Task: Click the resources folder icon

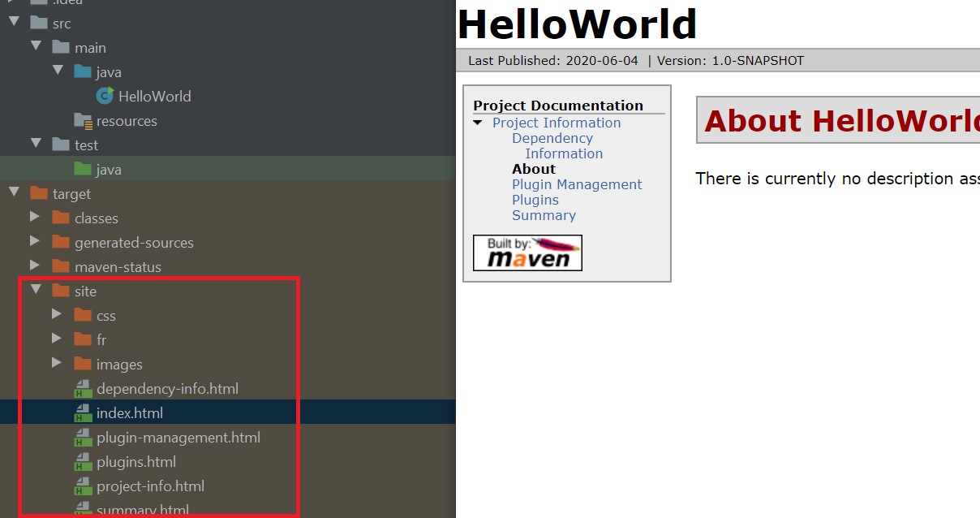Action: (83, 121)
